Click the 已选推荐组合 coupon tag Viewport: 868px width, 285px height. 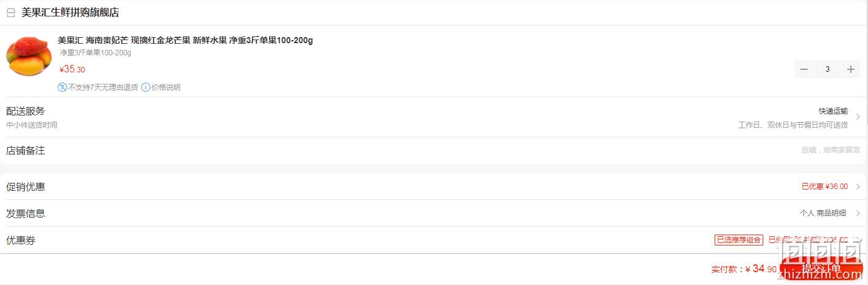(x=738, y=240)
